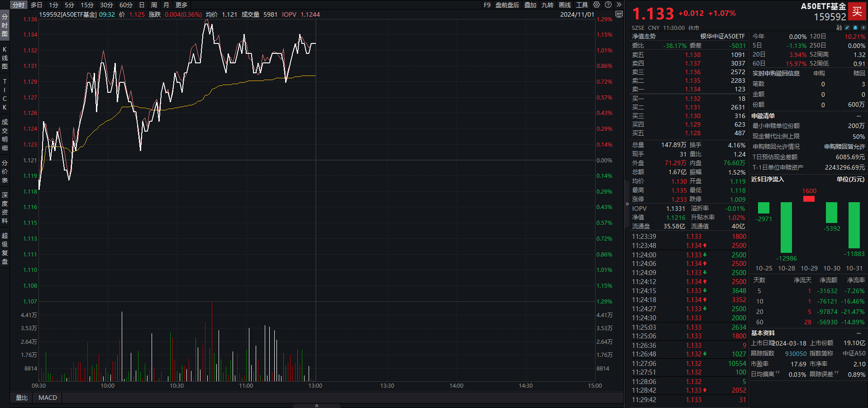This screenshot has width=868, height=408.
Task: Click the small icon below the chart date
Action: [619, 14]
